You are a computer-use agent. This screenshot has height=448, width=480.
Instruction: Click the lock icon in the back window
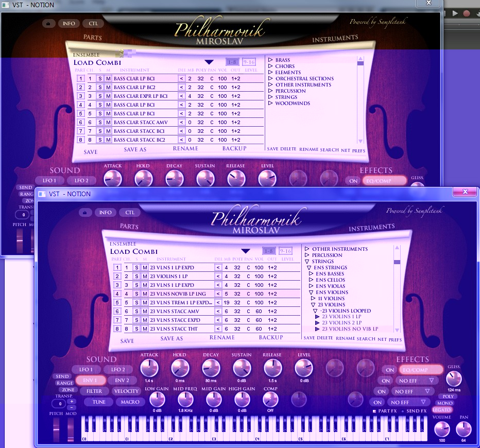tap(48, 24)
